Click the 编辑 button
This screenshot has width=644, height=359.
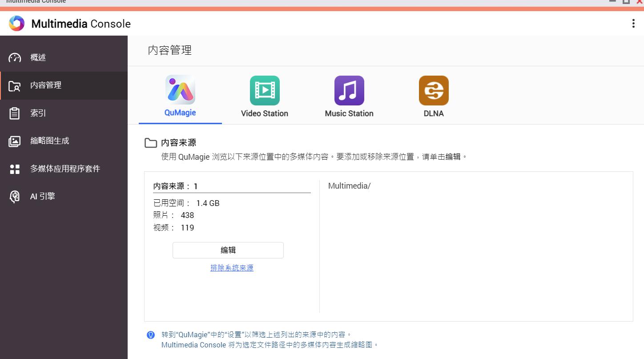click(x=228, y=250)
